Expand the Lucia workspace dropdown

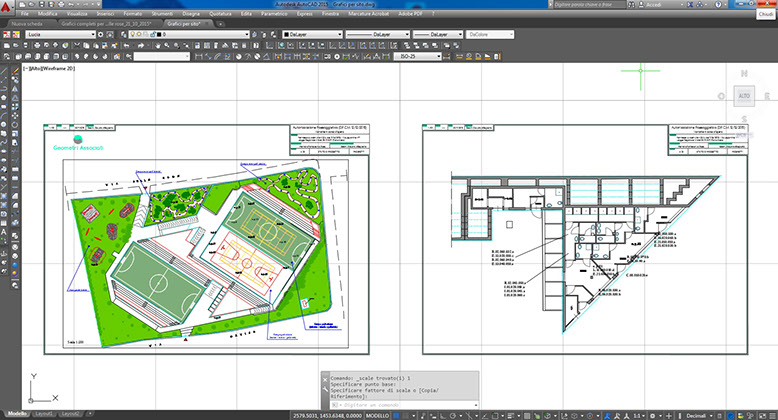[x=95, y=34]
